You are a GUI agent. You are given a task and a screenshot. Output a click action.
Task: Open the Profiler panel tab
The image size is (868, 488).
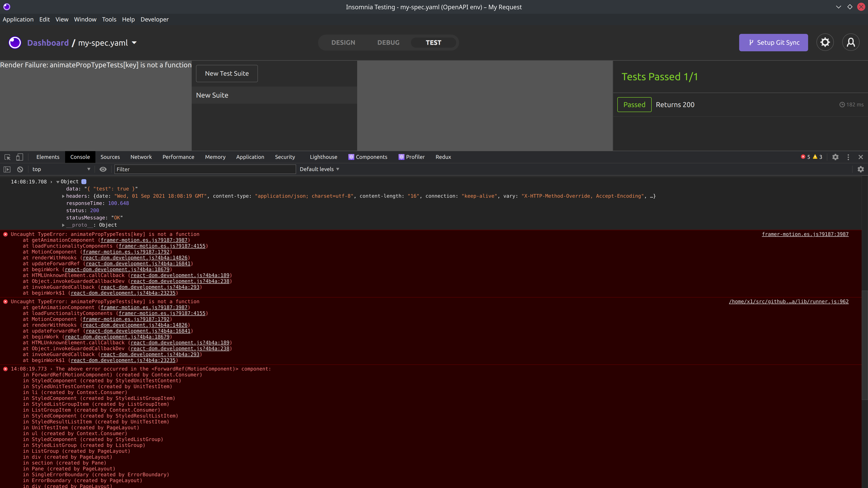[x=412, y=157]
